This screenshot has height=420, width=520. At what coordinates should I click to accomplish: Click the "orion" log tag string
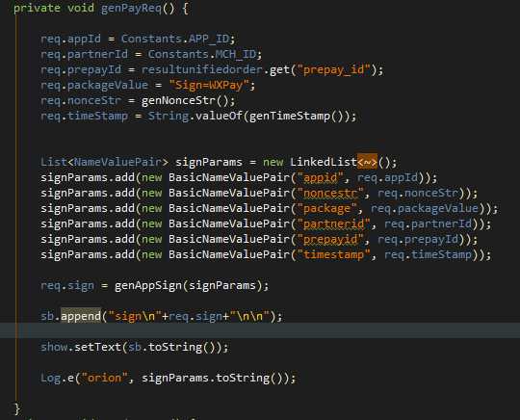104,378
